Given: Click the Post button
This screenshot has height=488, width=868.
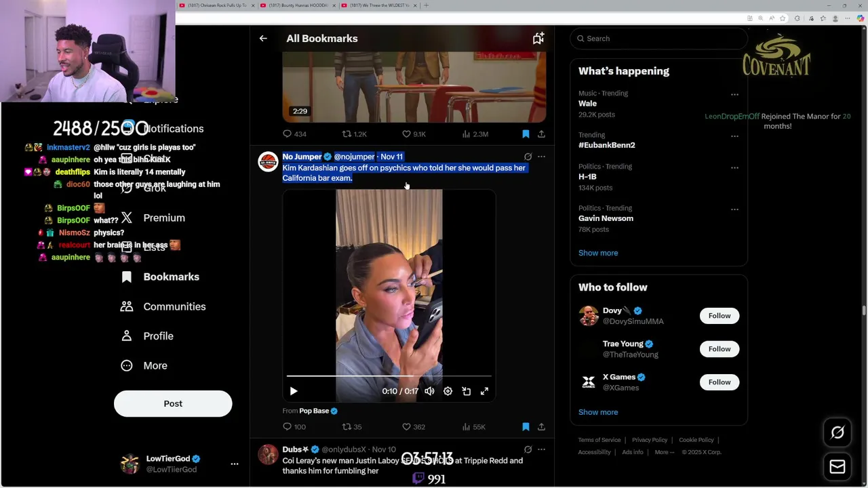Looking at the screenshot, I should [x=173, y=404].
